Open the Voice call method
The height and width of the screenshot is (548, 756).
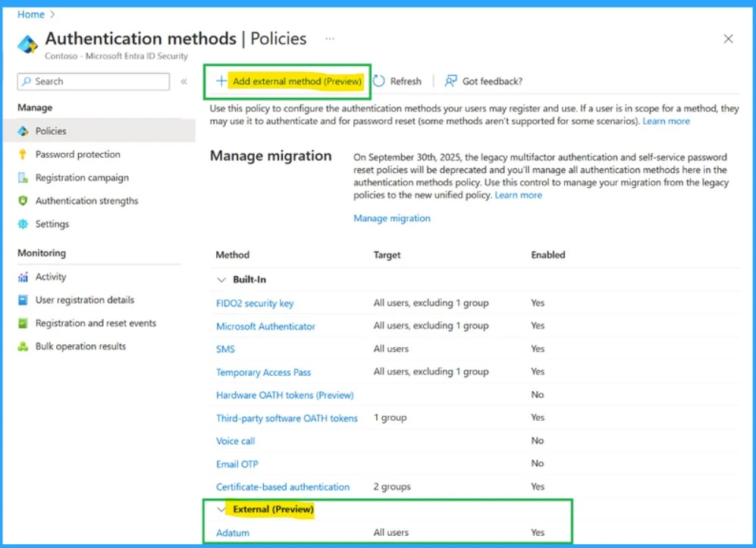[235, 441]
